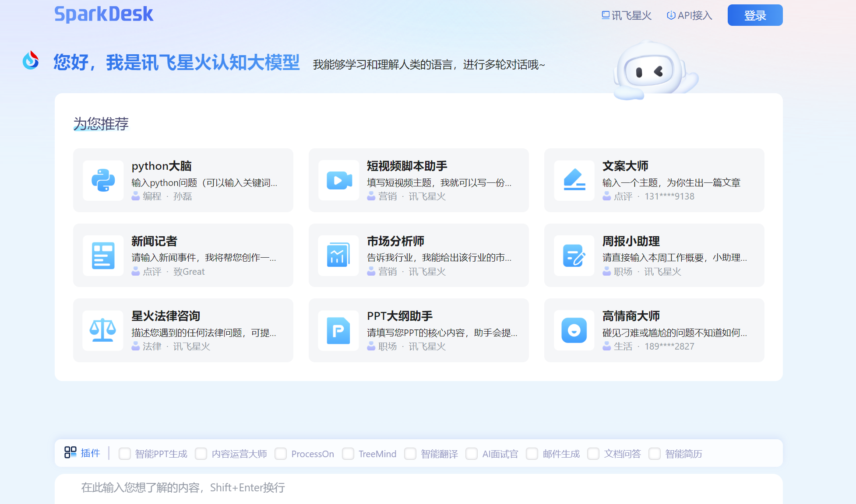The width and height of the screenshot is (856, 504).
Task: Toggle the ProcessOn plugin checkbox
Action: 281,454
